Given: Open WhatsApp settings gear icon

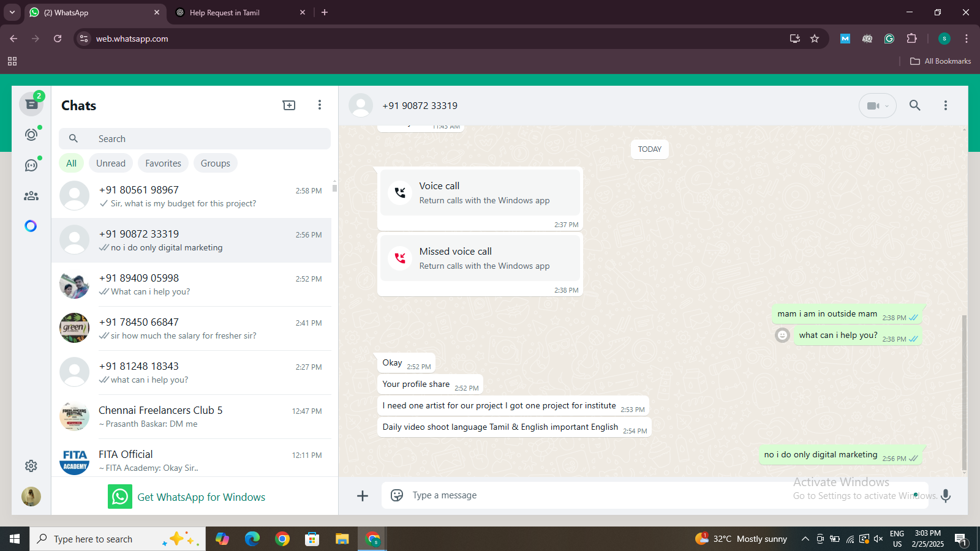Looking at the screenshot, I should coord(31,466).
